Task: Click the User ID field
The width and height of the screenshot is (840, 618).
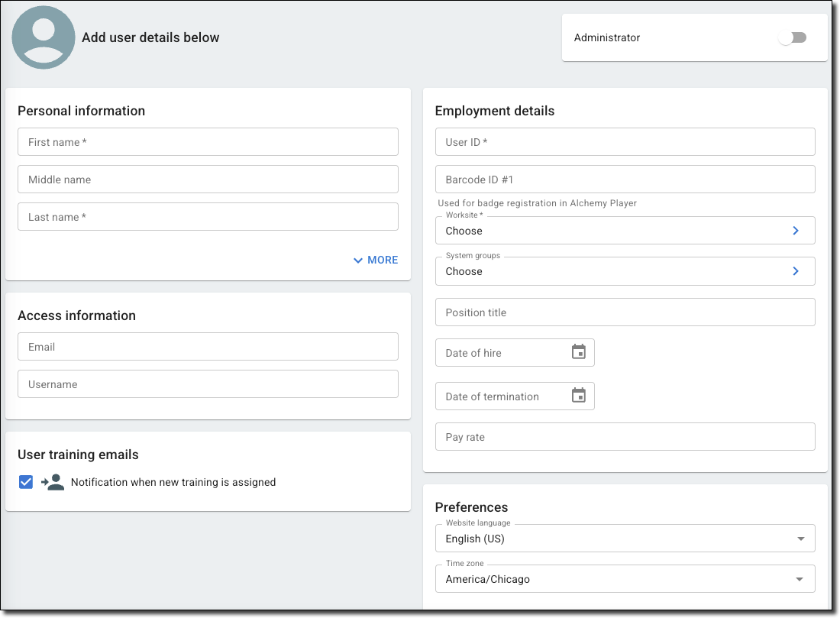Action: coord(625,142)
